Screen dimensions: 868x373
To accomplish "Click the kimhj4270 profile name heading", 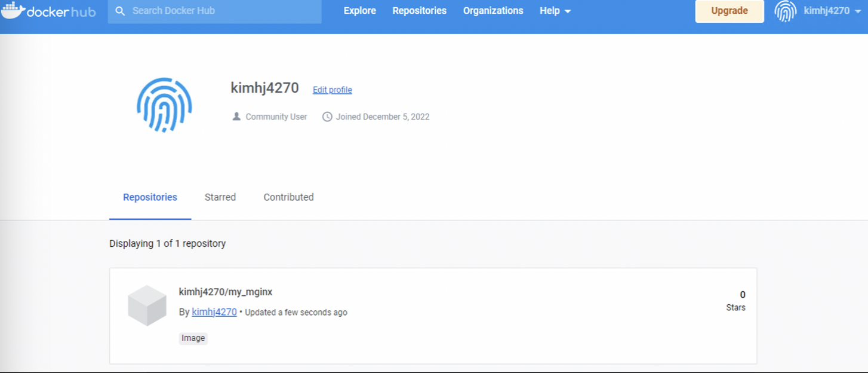I will click(x=264, y=88).
